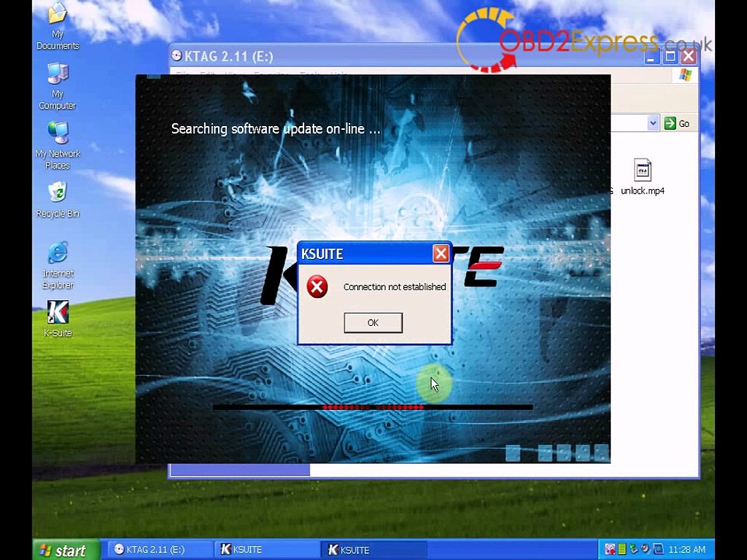The width and height of the screenshot is (747, 560).
Task: Switch to the first KSUITE taskbar button
Action: 267,550
